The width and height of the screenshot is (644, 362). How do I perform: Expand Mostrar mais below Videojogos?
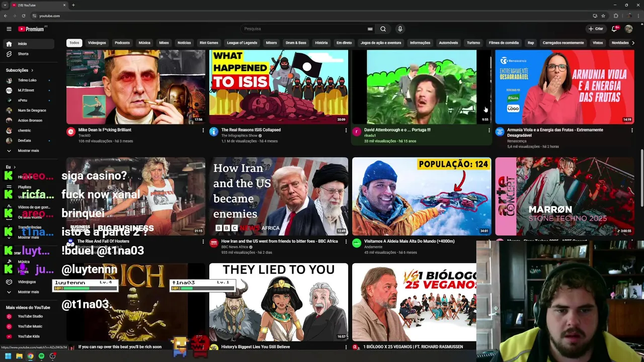pos(28,292)
